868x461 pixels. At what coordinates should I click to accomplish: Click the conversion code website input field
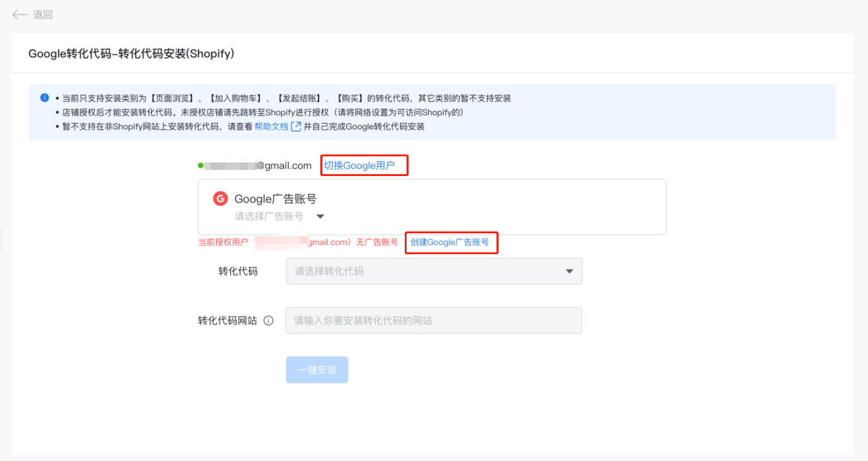[433, 321]
